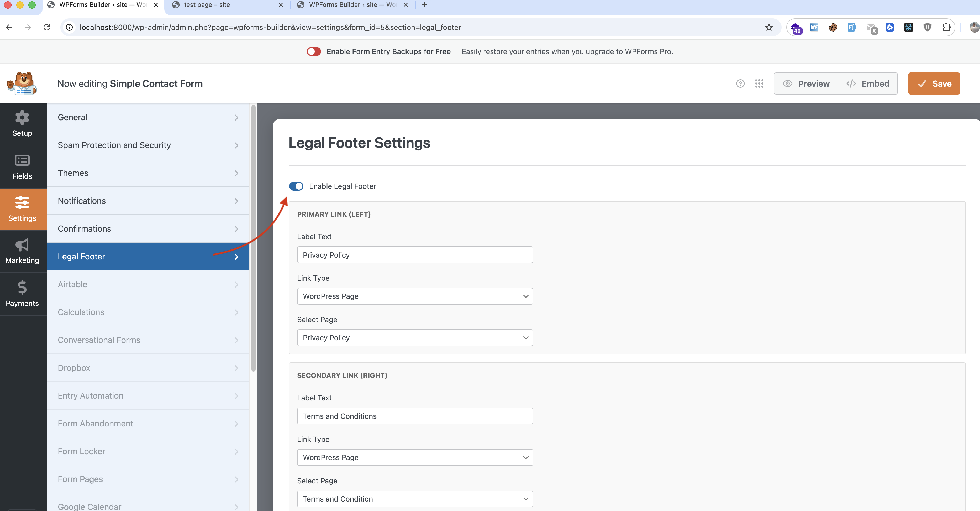Bookmark this page with star icon
The width and height of the screenshot is (980, 511).
(x=769, y=27)
